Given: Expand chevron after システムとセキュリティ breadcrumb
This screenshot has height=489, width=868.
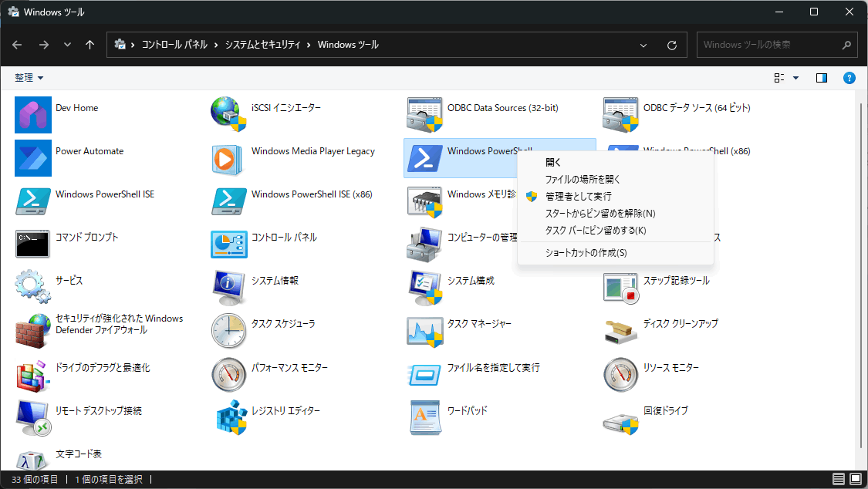Looking at the screenshot, I should point(309,45).
